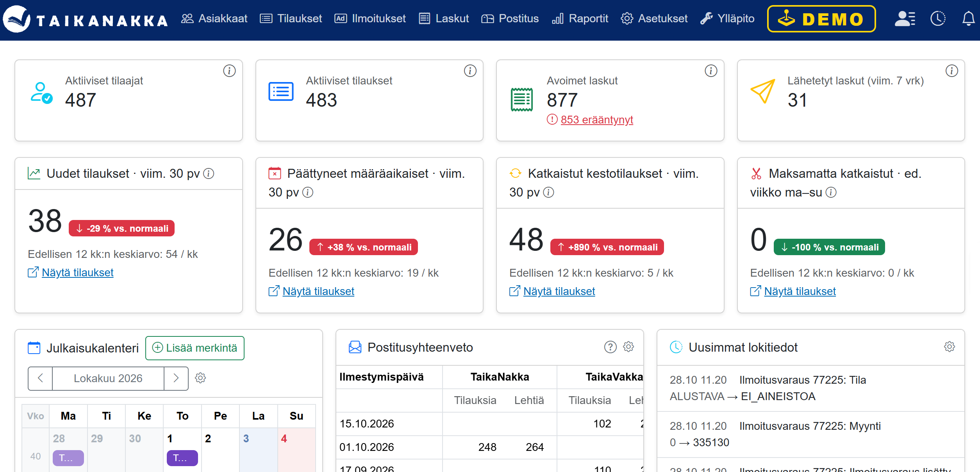The image size is (980, 472).
Task: Open the clock history icon
Action: click(x=938, y=19)
